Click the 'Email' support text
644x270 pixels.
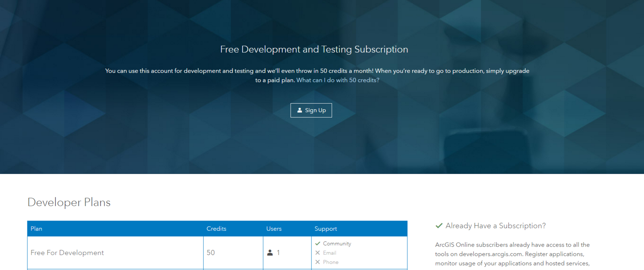pyautogui.click(x=329, y=253)
